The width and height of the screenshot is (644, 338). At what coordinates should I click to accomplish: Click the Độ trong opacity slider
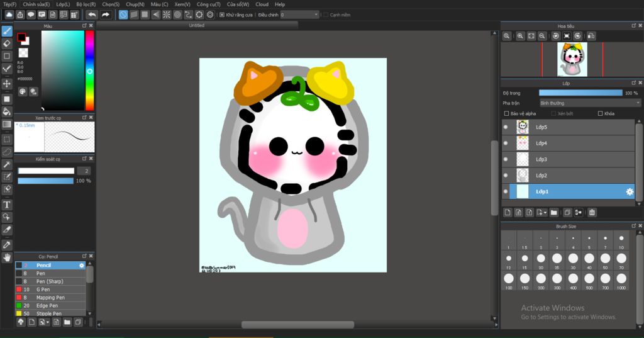(580, 93)
